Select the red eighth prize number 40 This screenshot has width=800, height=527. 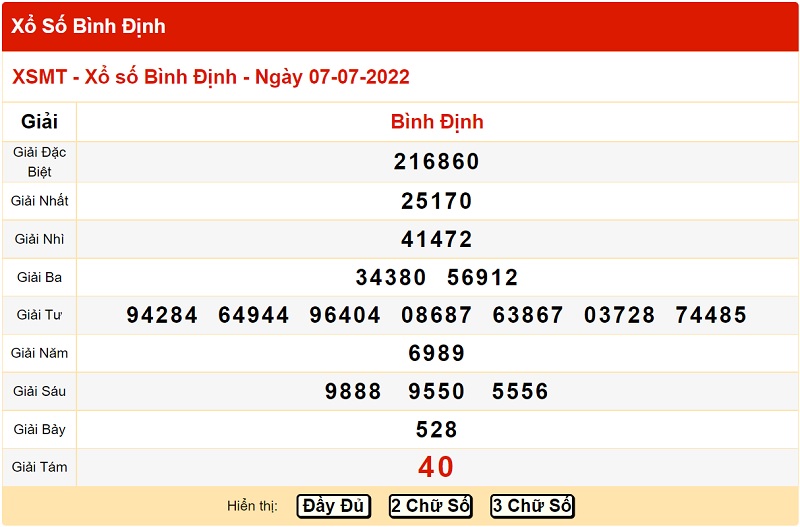pos(436,467)
